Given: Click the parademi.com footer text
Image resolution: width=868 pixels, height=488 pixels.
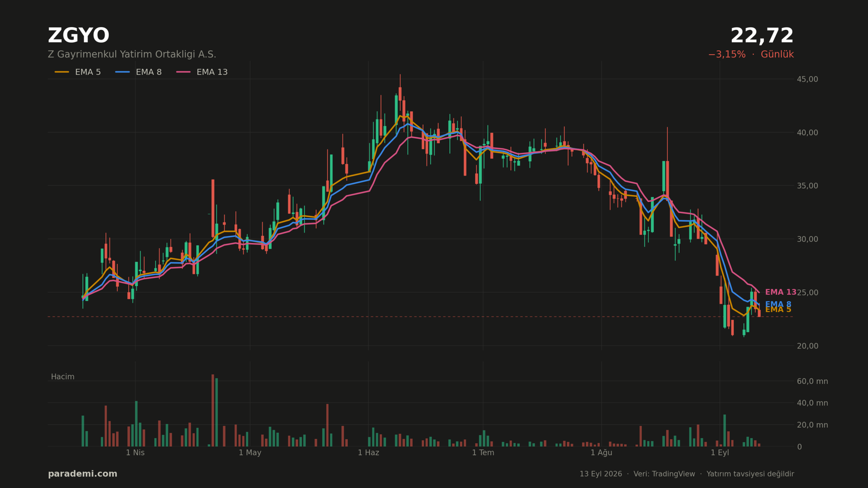Looking at the screenshot, I should (82, 474).
